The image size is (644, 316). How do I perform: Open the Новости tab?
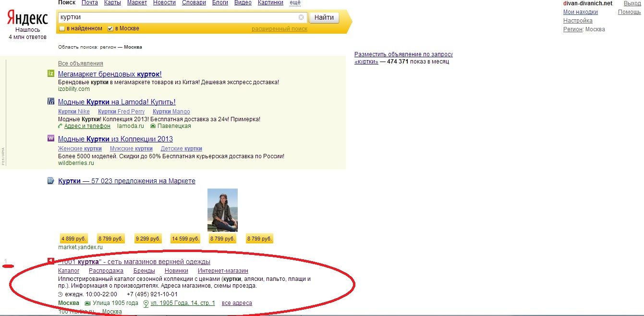point(164,3)
